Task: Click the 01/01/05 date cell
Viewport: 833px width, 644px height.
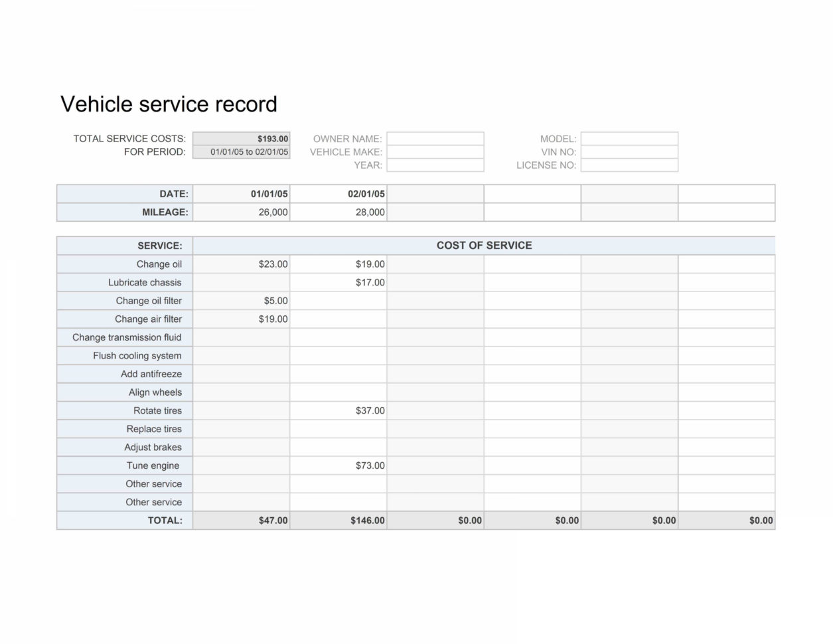Action: pos(241,193)
